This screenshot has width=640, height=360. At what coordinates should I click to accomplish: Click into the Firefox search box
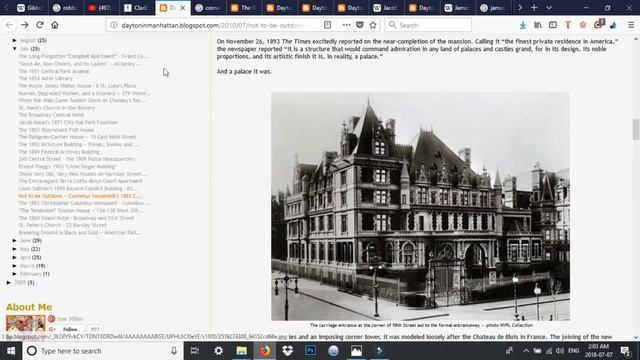428,25
